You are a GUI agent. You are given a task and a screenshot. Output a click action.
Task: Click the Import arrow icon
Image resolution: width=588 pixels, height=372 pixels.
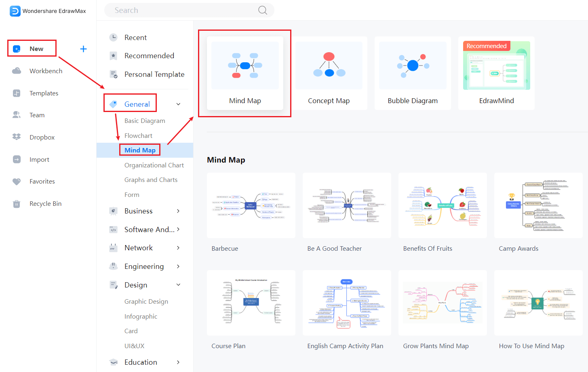17,159
